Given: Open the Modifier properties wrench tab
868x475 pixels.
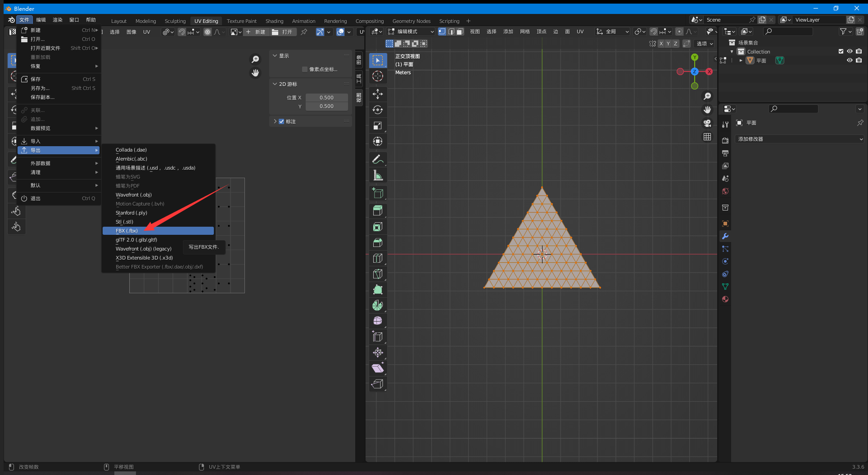Looking at the screenshot, I should (725, 236).
